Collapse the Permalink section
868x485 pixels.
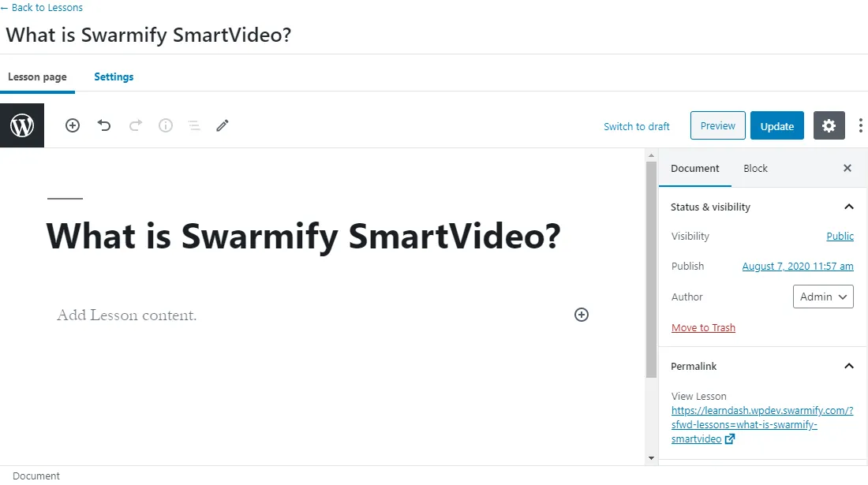coord(848,366)
